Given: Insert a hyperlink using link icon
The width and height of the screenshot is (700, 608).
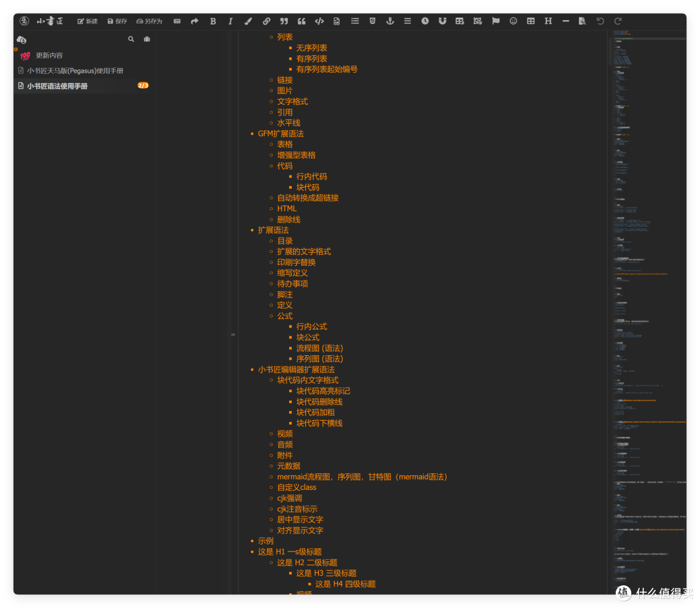Looking at the screenshot, I should pyautogui.click(x=266, y=21).
